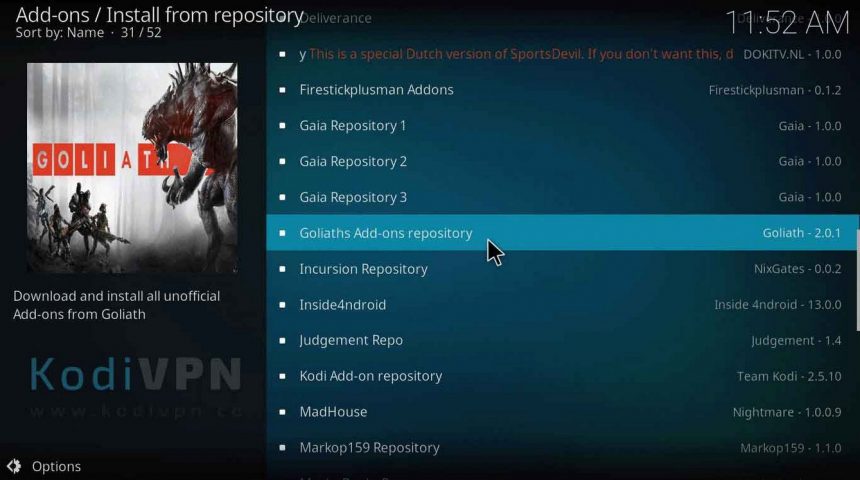Screen dimensions: 860x480
Task: Click the Markop159 - 1.1.0 version text
Action: tap(791, 448)
